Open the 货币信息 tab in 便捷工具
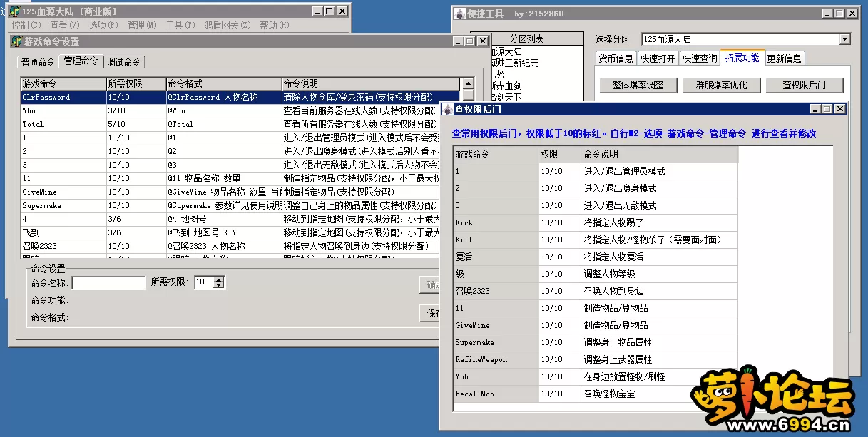 tap(615, 58)
